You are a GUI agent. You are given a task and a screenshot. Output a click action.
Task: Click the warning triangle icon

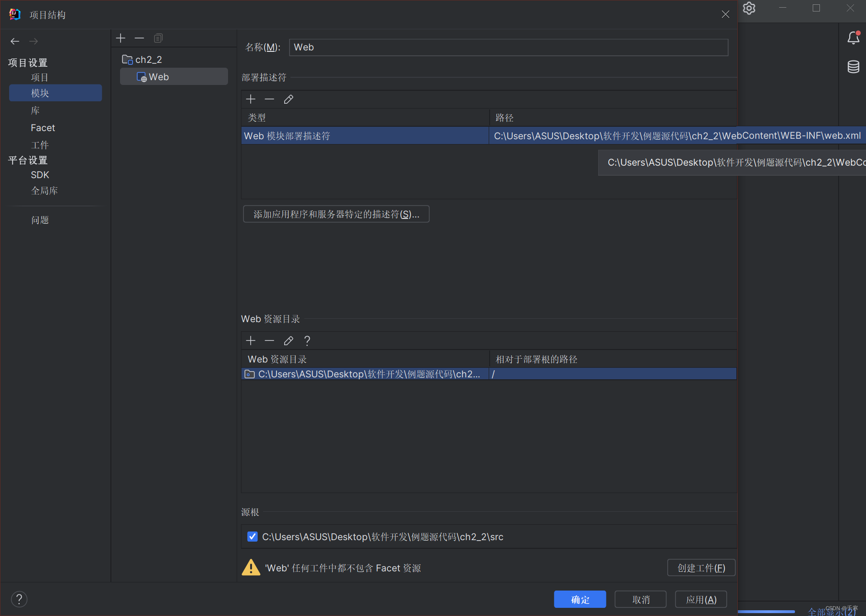(x=251, y=568)
